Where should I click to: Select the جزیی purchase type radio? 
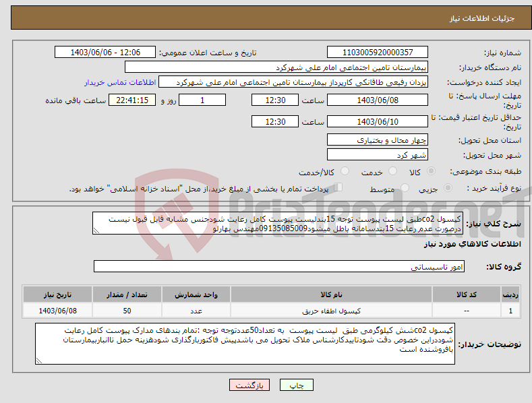coord(448,187)
